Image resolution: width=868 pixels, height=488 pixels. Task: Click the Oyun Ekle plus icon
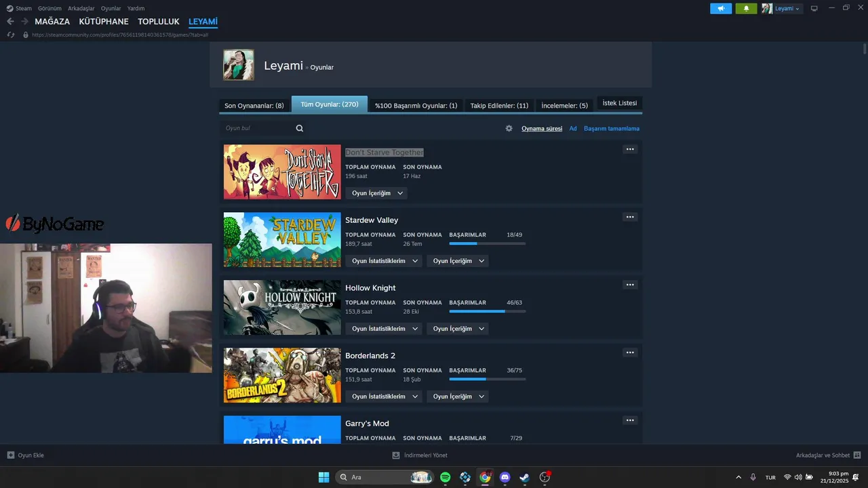click(x=11, y=455)
